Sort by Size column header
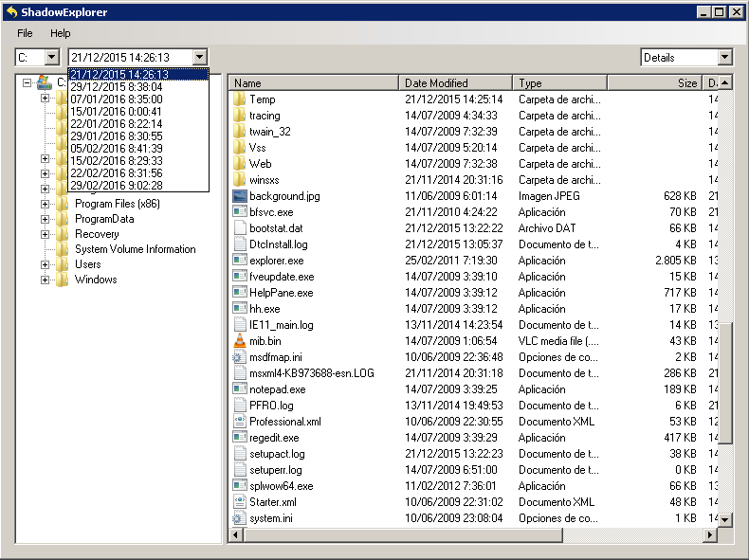 point(655,82)
